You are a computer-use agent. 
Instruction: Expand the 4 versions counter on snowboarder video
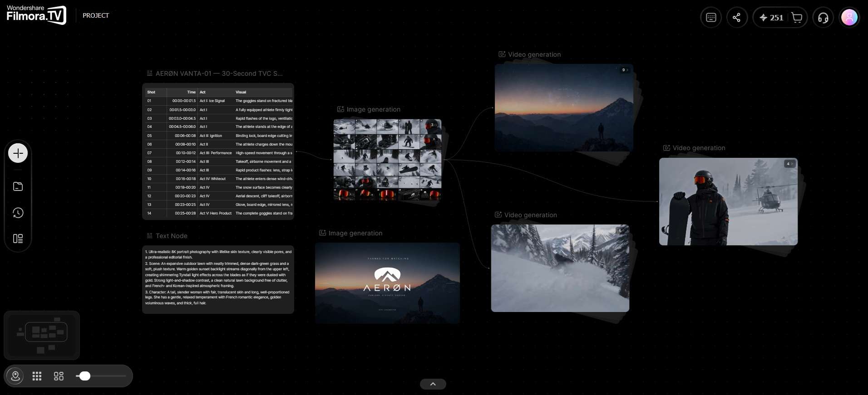click(x=789, y=164)
